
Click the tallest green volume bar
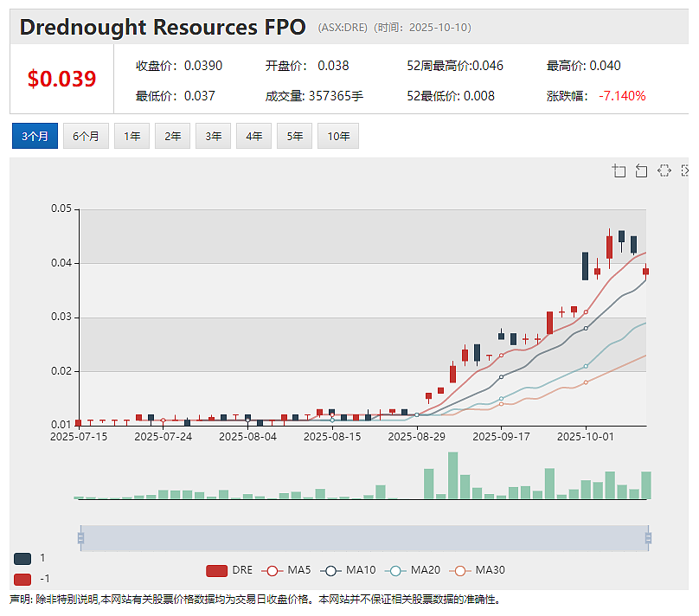pos(453,475)
